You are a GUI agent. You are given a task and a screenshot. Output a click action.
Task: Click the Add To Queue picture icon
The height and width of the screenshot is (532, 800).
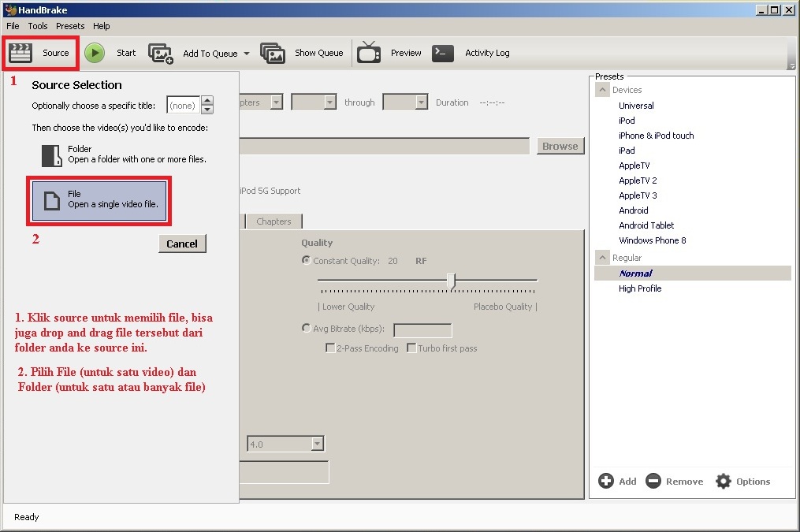[161, 53]
